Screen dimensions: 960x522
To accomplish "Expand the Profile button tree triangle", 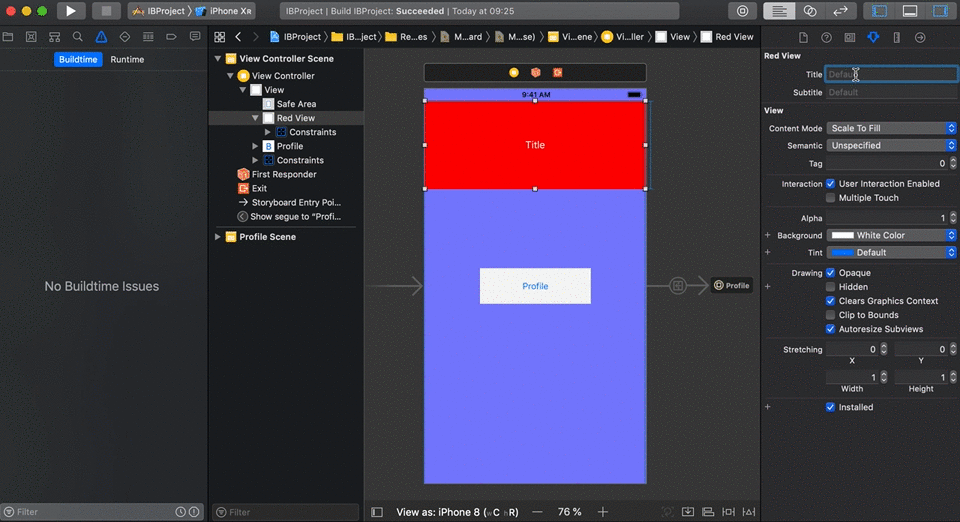I will click(x=255, y=146).
